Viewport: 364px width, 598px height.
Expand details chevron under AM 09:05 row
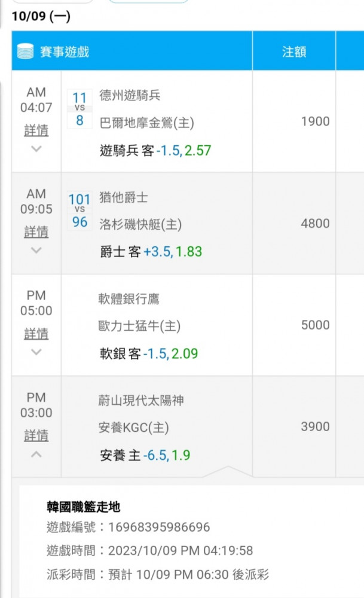pos(36,250)
